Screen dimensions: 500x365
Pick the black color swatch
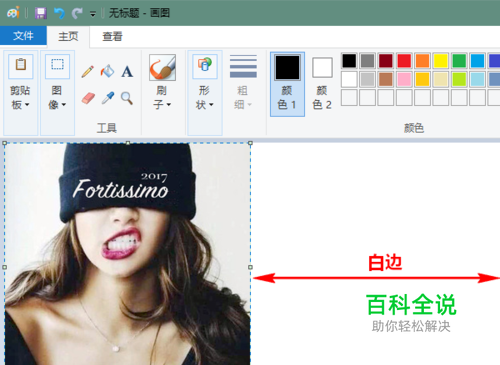pyautogui.click(x=349, y=61)
